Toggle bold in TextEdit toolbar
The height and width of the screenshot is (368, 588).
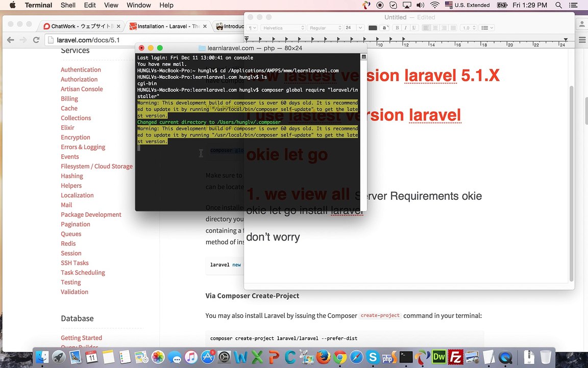pos(397,28)
